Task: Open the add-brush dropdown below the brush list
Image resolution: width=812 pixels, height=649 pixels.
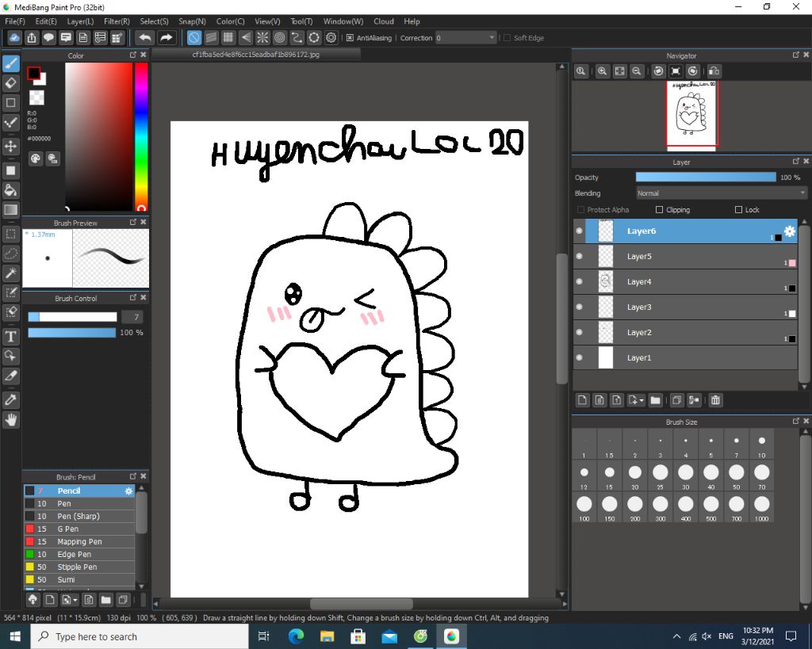Action: click(75, 601)
